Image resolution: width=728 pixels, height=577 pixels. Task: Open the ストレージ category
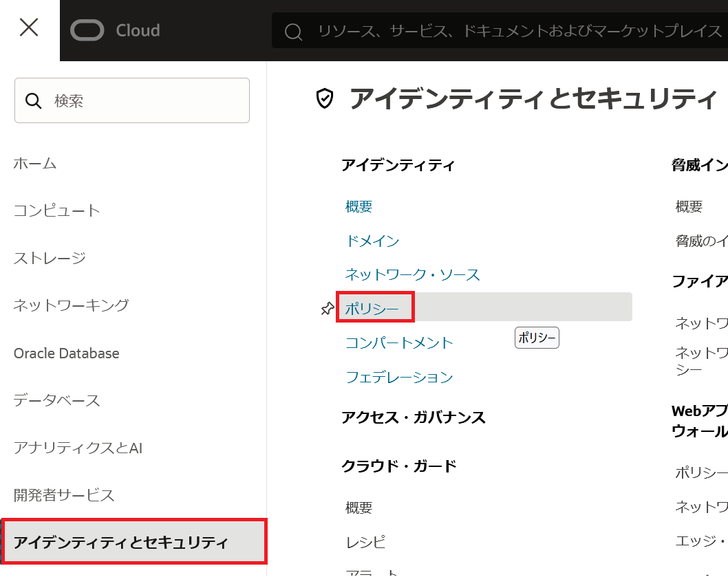(50, 258)
